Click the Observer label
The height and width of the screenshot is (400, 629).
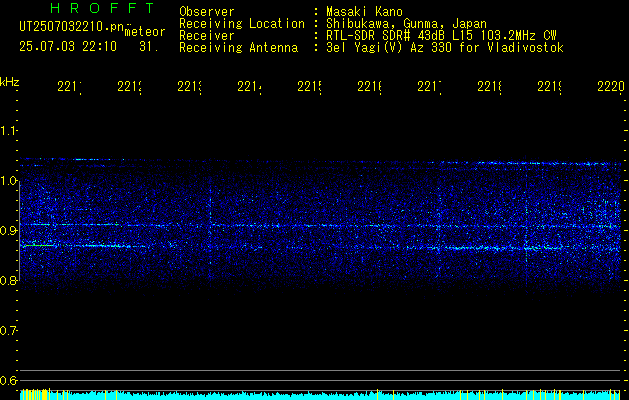coord(207,11)
